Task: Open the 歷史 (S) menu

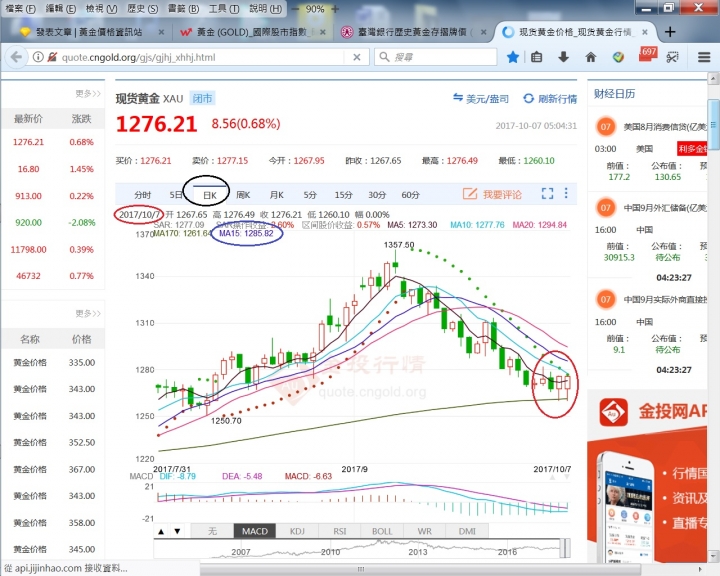Action: (x=142, y=9)
